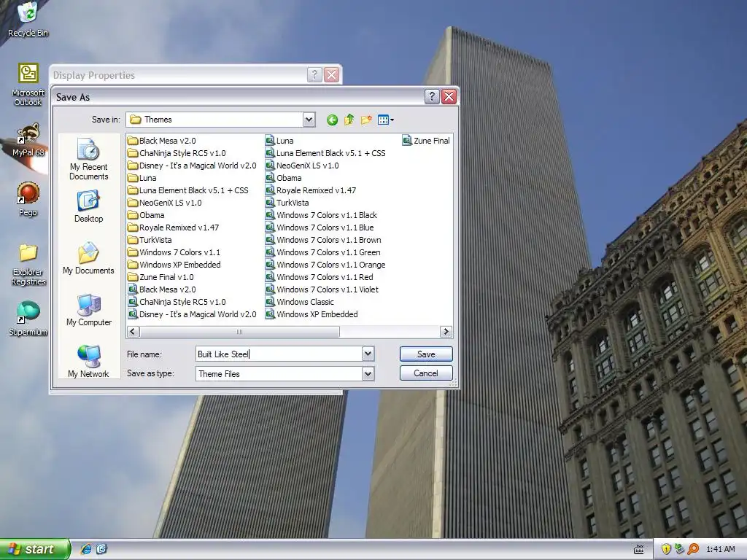
Task: Click the taskbar clock showing 1:41 AM
Action: click(x=720, y=550)
